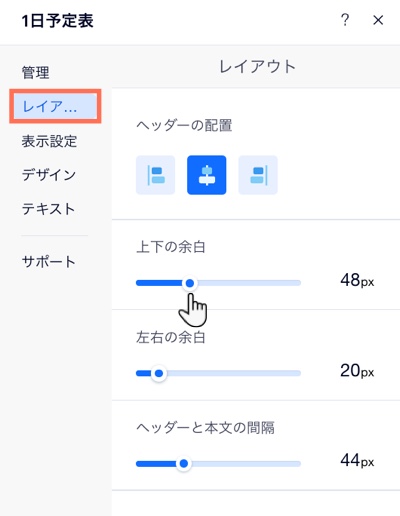Select center header alignment icon

click(207, 175)
